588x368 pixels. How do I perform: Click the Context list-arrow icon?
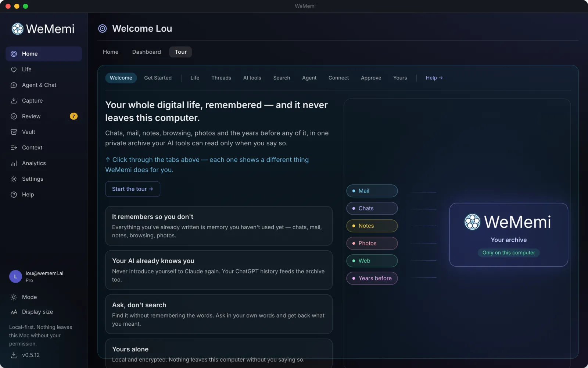coord(14,148)
